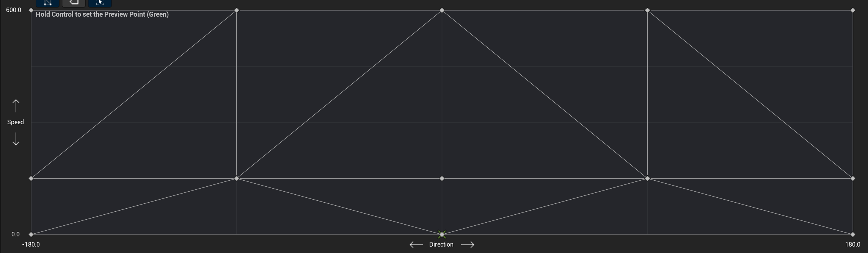Select sample point at Direction 90, Speed 600
Viewport: 868px width, 253px height.
point(647,10)
